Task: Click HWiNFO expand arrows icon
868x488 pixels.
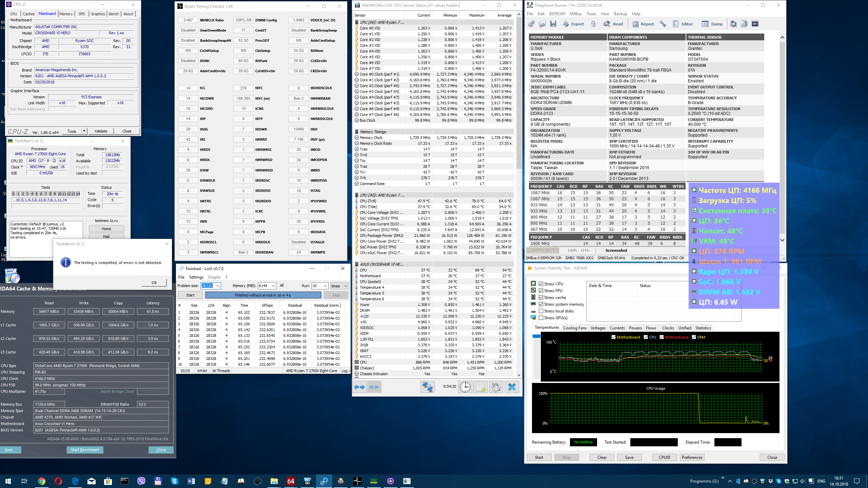Action: (x=359, y=387)
